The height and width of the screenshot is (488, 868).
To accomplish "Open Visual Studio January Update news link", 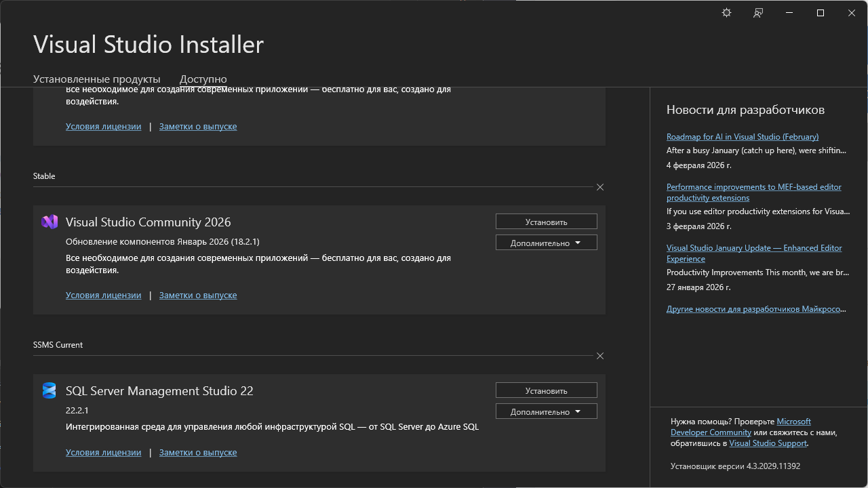I will pos(754,253).
